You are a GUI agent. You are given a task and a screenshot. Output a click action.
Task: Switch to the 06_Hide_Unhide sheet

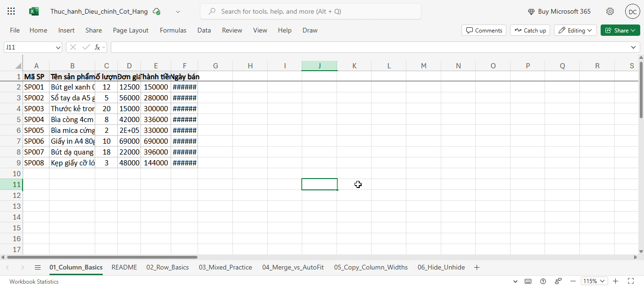click(441, 267)
